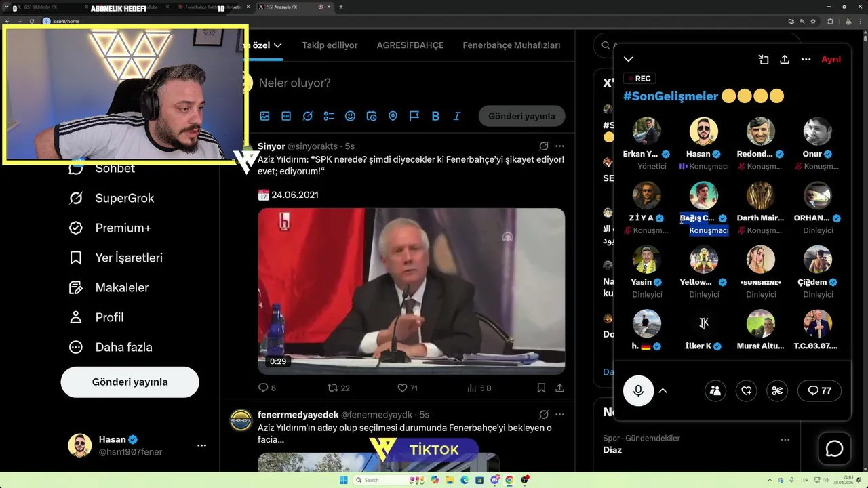Open Chrome from the taskbar
Image resolution: width=868 pixels, height=488 pixels.
[509, 480]
